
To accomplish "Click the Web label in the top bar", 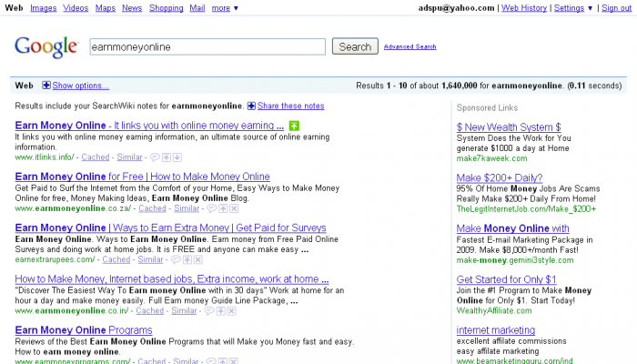I will [14, 8].
